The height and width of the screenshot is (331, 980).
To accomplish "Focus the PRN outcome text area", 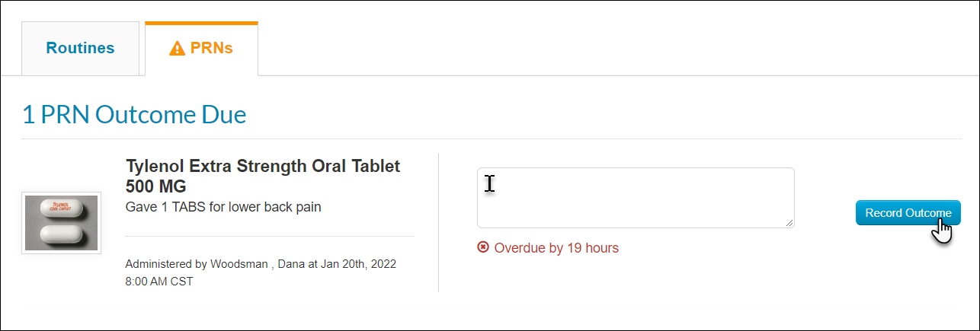I will point(636,198).
